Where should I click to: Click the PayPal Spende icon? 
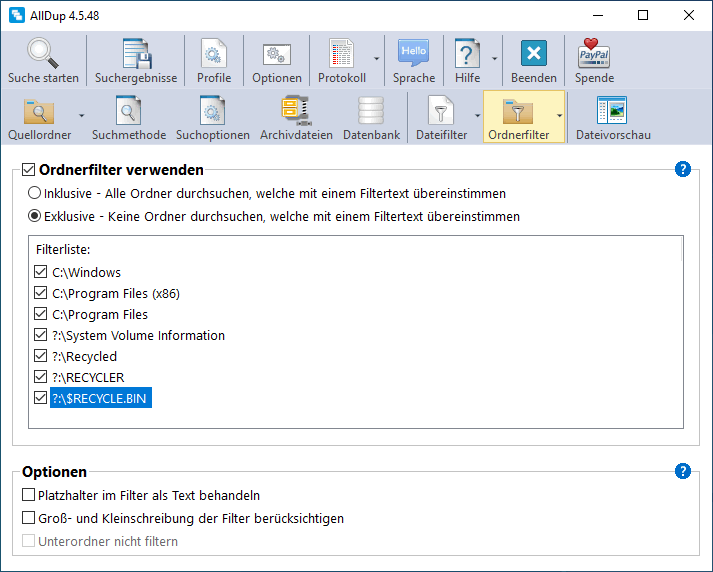point(594,53)
